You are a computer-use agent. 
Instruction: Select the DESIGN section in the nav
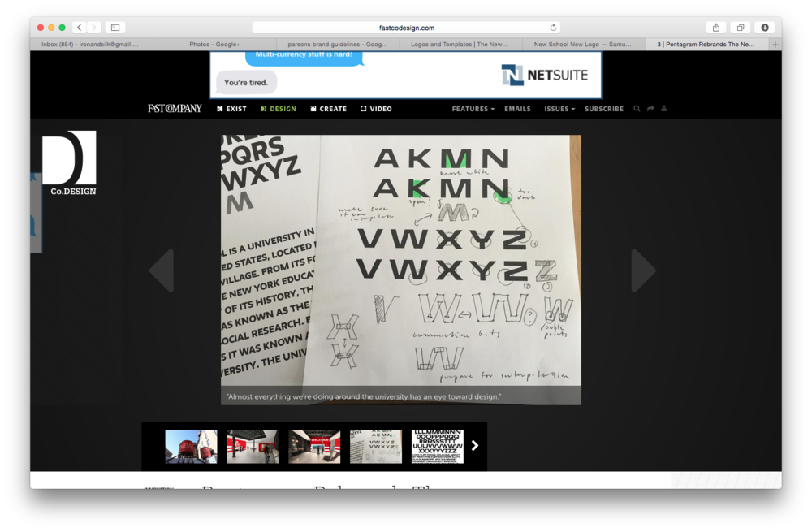pos(278,109)
